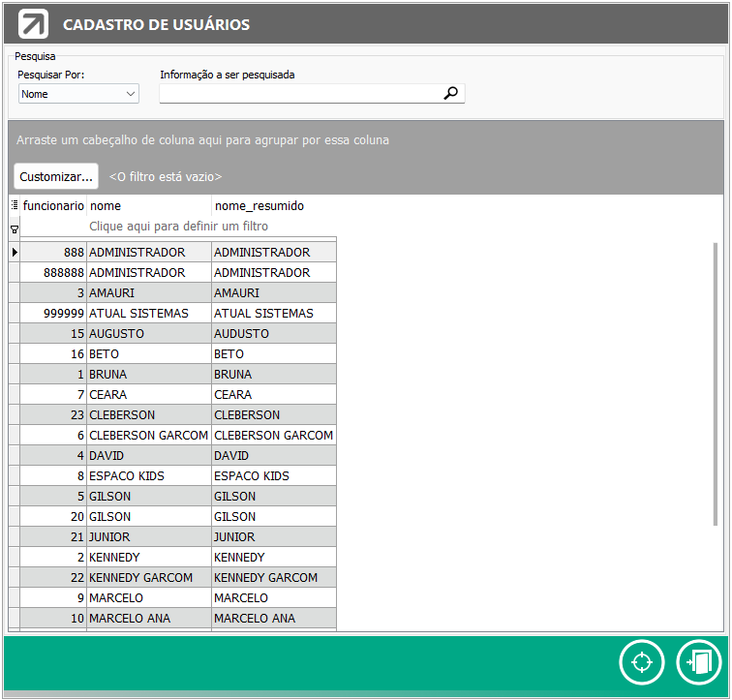This screenshot has height=700, width=732.
Task: Click the current-row indicator arrow
Action: [15, 252]
